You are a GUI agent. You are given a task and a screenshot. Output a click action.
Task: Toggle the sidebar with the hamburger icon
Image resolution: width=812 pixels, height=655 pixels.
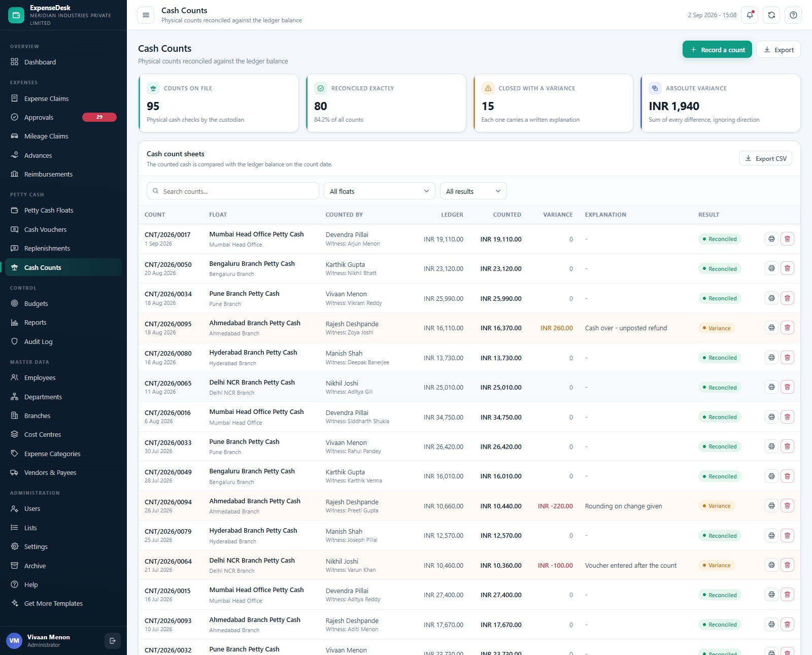146,15
